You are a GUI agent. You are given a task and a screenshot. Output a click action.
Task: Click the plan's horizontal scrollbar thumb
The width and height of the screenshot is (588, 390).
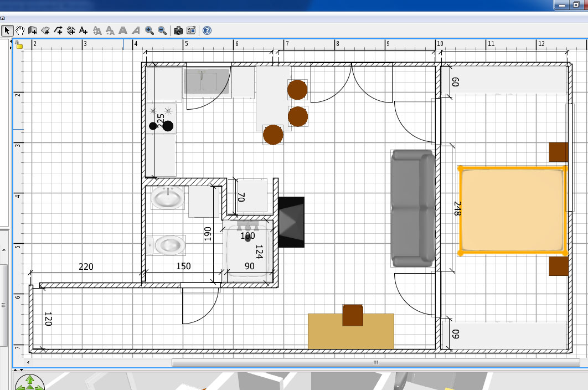coord(375,363)
